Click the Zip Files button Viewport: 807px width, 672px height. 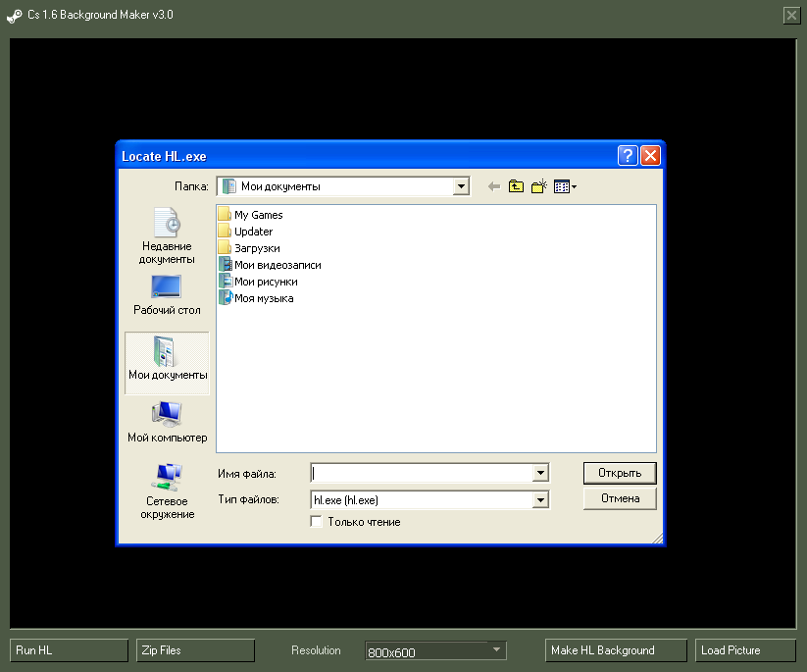point(195,650)
